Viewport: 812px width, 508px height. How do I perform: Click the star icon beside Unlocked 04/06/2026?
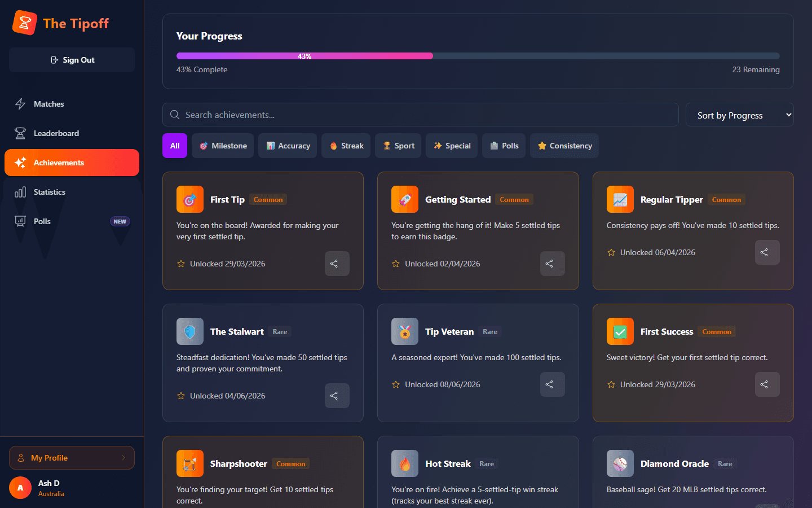181,396
